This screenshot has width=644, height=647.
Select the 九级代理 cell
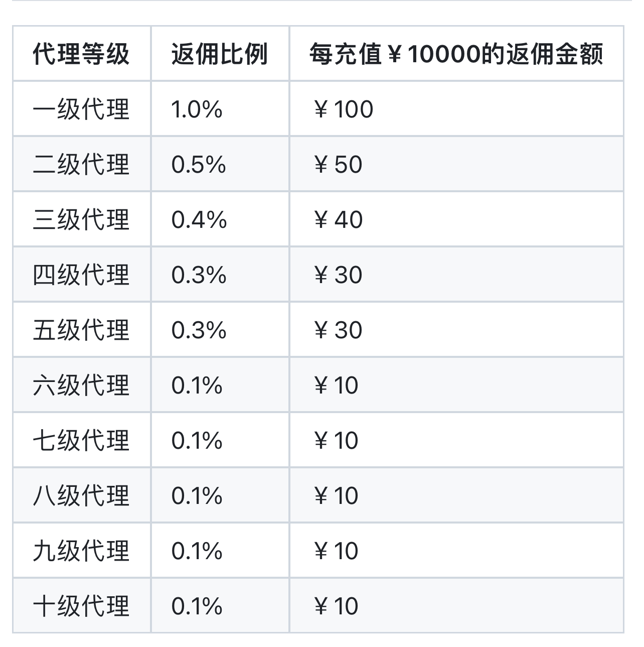point(81,551)
